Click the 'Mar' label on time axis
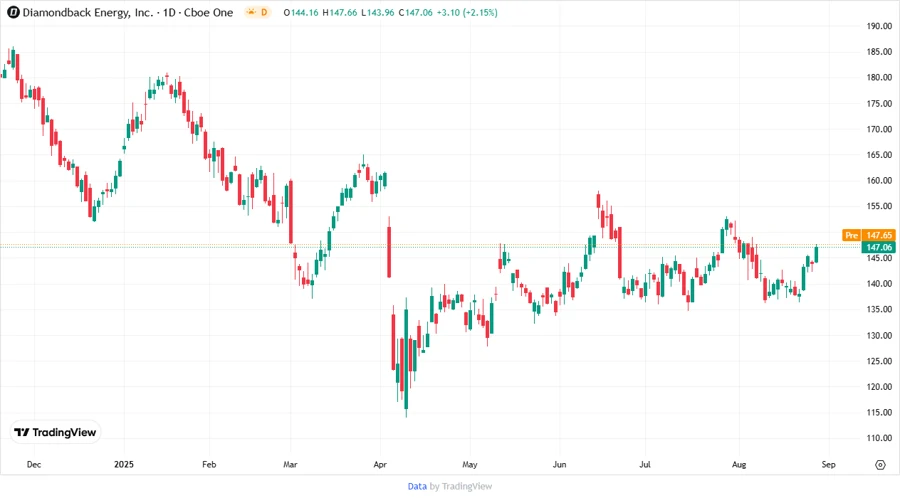 pos(290,464)
